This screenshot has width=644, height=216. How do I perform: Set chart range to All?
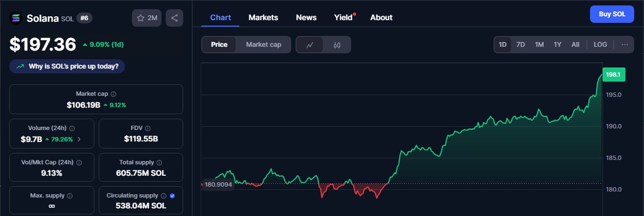coord(575,45)
